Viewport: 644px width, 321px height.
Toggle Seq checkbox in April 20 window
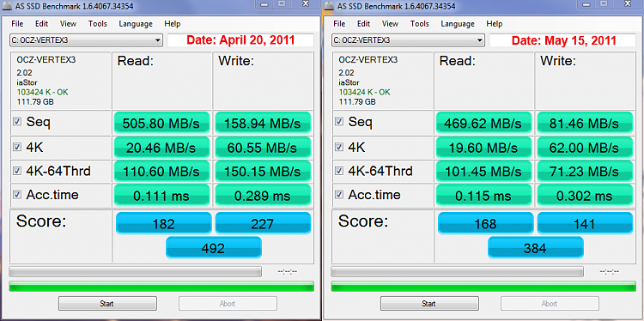click(x=17, y=122)
